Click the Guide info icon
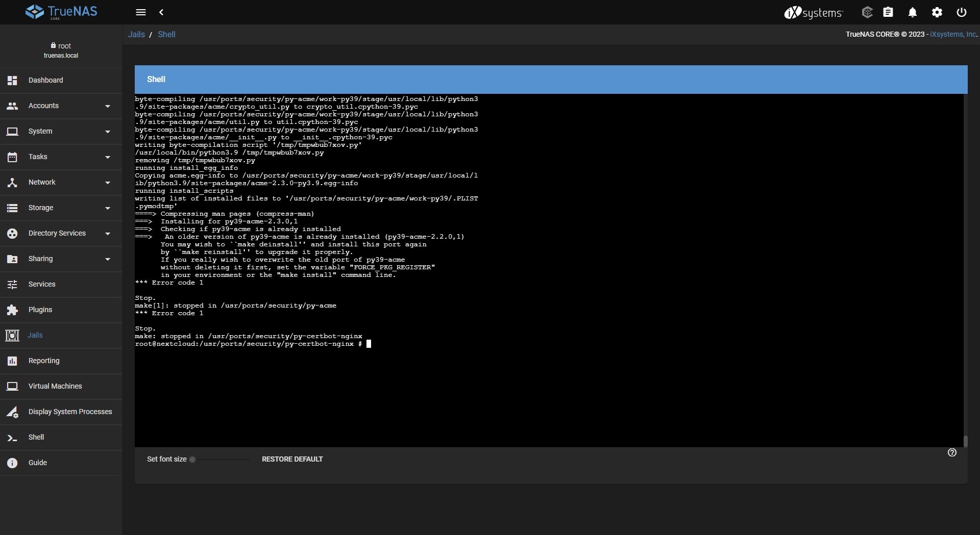This screenshot has height=535, width=980. click(12, 463)
